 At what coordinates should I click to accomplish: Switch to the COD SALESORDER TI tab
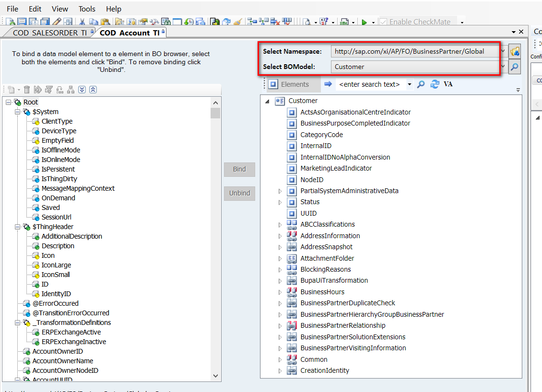click(50, 33)
